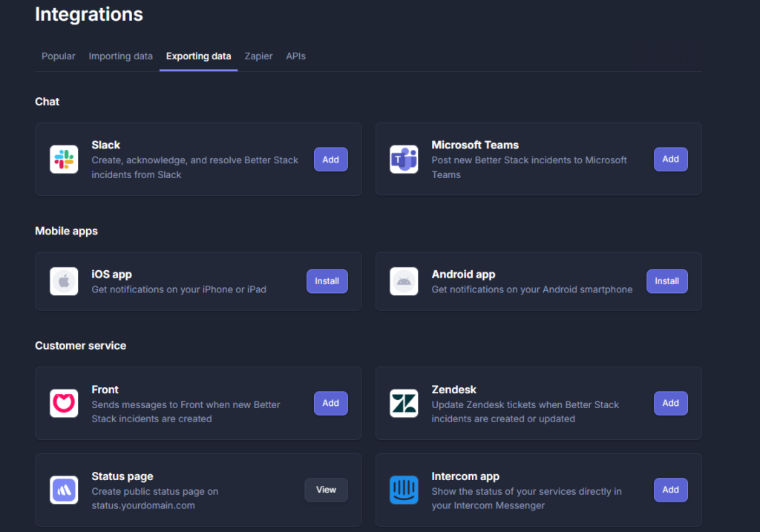Go to the Zapier tab

[258, 56]
